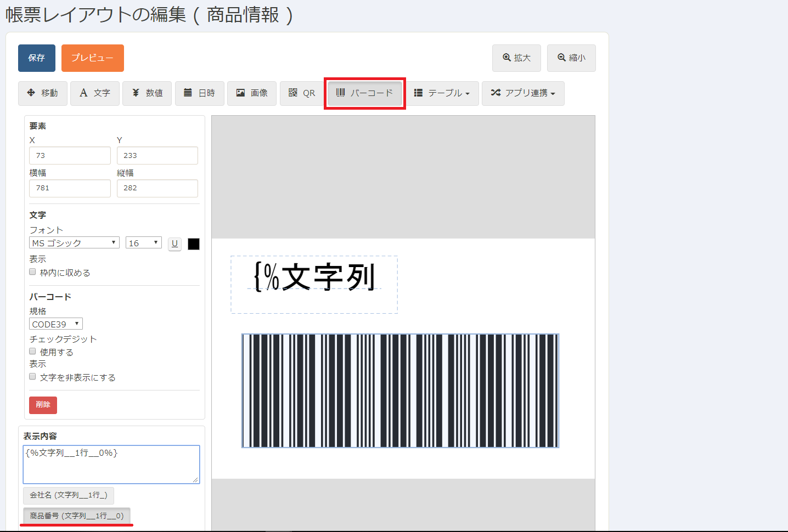Click the 保存 save button
This screenshot has height=532, width=788.
pos(37,58)
